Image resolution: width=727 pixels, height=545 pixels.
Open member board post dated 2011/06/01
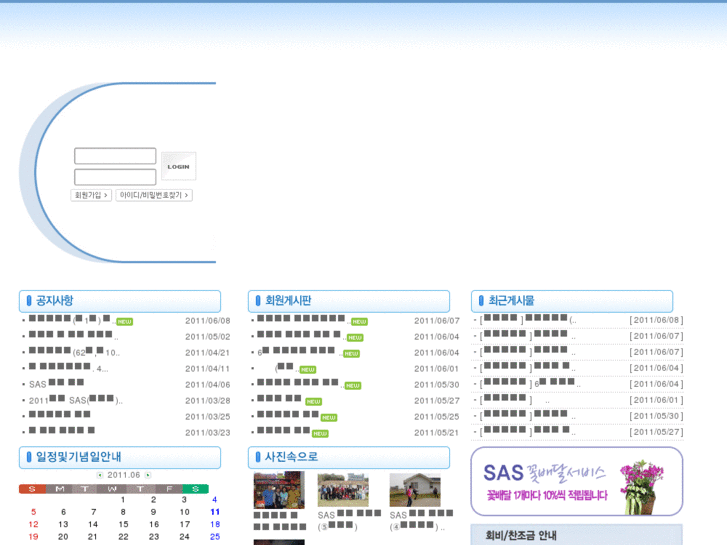click(287, 368)
